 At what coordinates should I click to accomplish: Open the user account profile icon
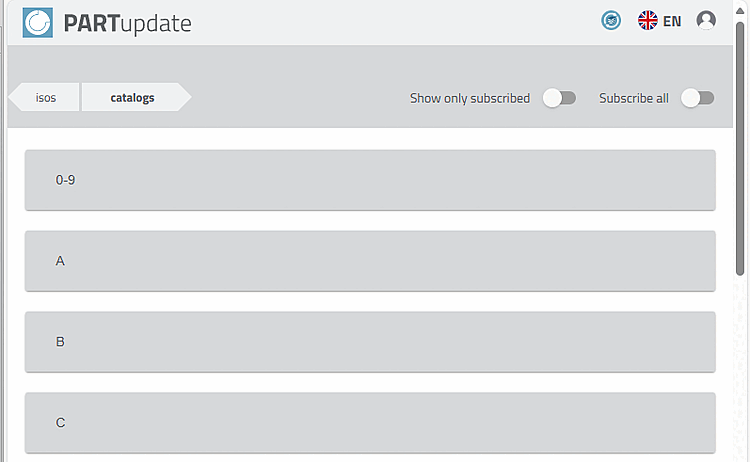coord(706,21)
